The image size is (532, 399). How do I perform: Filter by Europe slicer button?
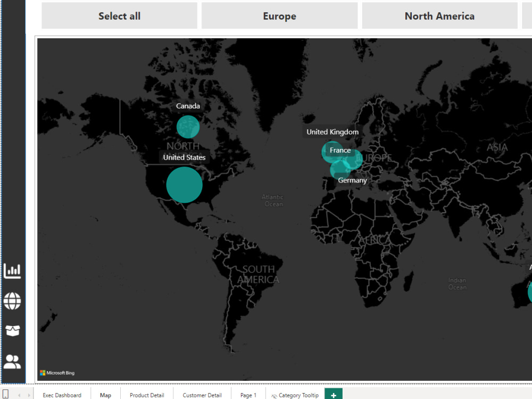280,15
